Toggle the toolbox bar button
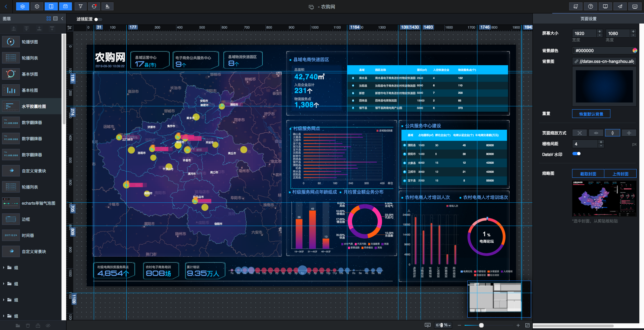644x330 pixels. [x=66, y=6]
